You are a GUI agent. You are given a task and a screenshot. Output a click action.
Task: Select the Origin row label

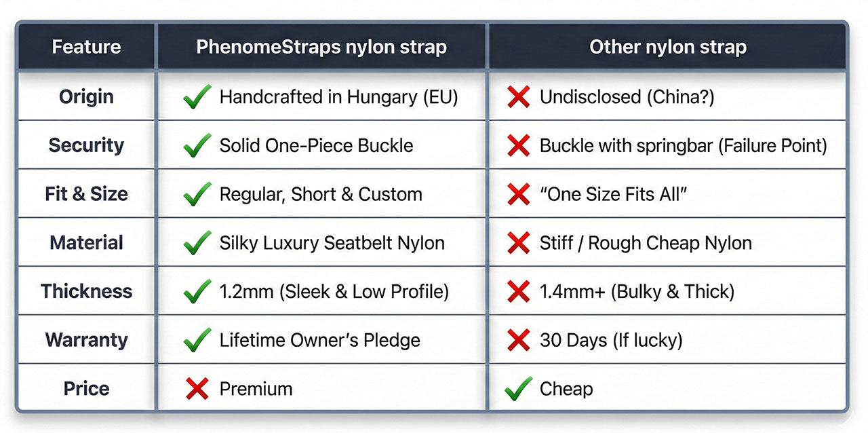86,96
